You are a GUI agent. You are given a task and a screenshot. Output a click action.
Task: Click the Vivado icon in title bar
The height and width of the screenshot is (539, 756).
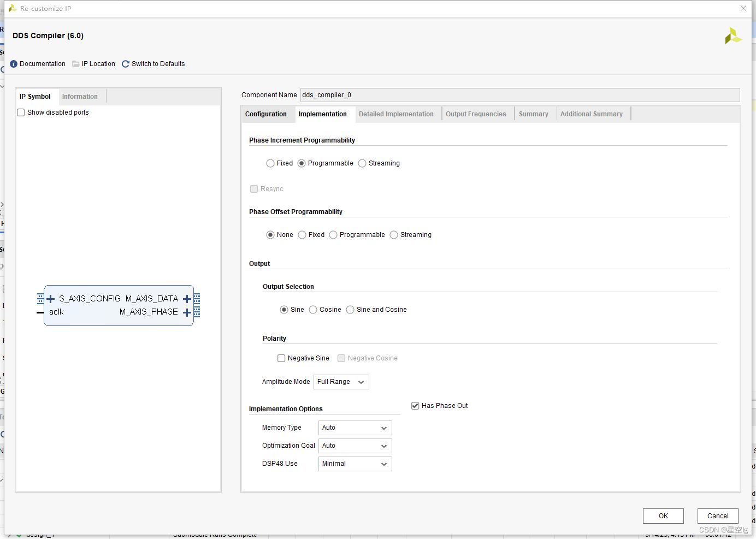pyautogui.click(x=13, y=8)
